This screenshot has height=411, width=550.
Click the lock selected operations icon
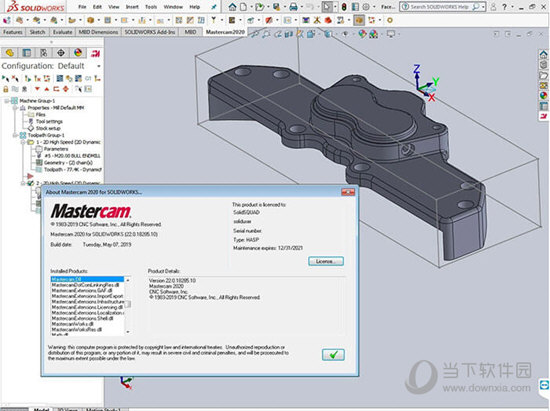click(6, 89)
